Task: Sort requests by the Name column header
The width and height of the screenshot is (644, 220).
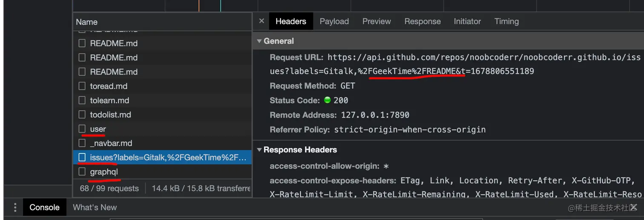Action: pos(162,22)
